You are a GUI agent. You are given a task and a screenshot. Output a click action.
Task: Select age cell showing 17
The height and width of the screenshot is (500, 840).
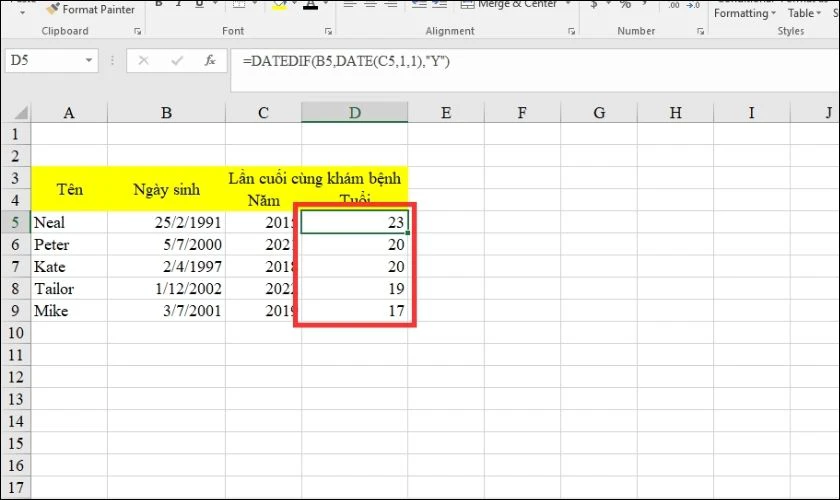[x=354, y=310]
